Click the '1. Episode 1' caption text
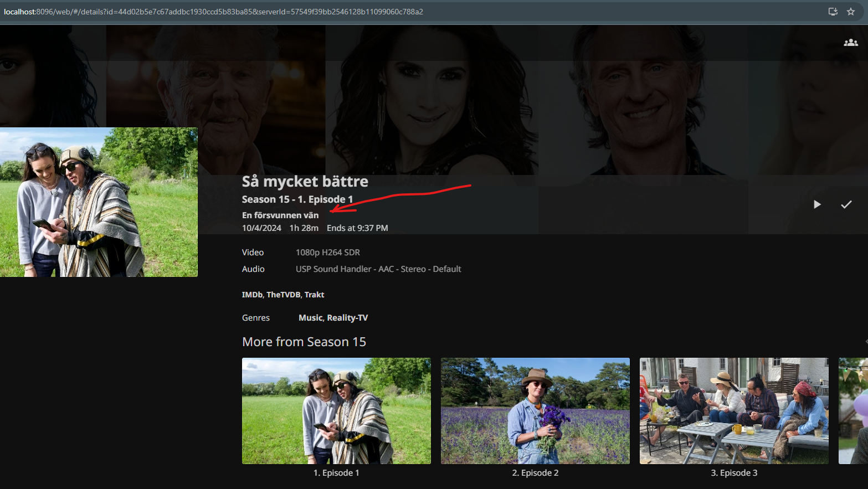The image size is (868, 489). click(x=336, y=473)
